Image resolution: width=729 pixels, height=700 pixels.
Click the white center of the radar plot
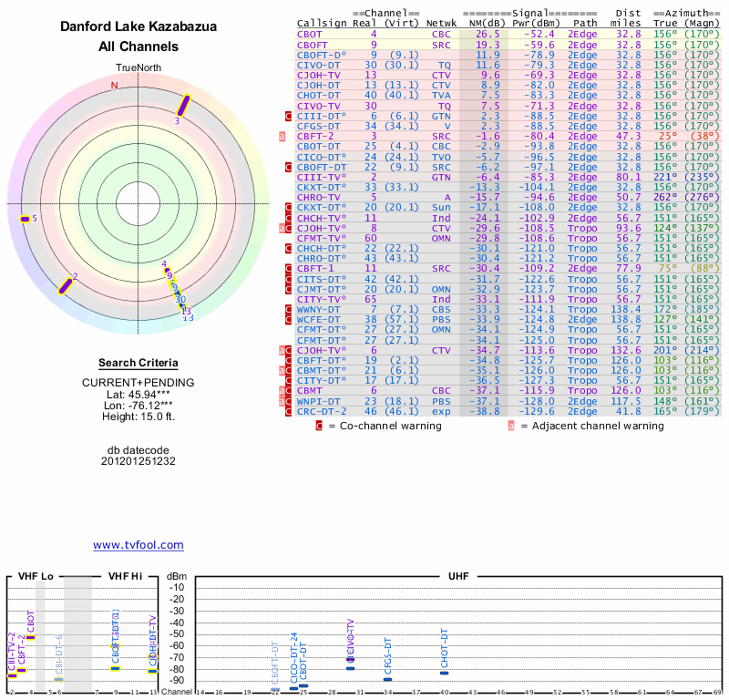click(x=137, y=202)
